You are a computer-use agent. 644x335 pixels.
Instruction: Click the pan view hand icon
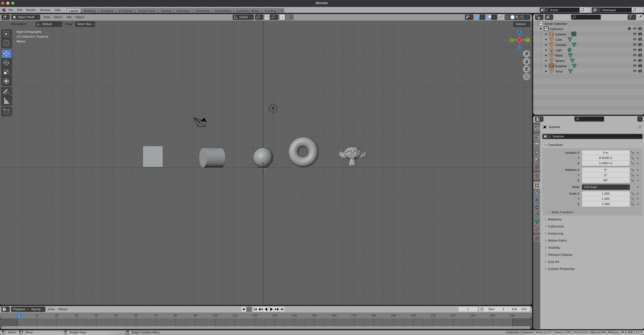coord(526,61)
